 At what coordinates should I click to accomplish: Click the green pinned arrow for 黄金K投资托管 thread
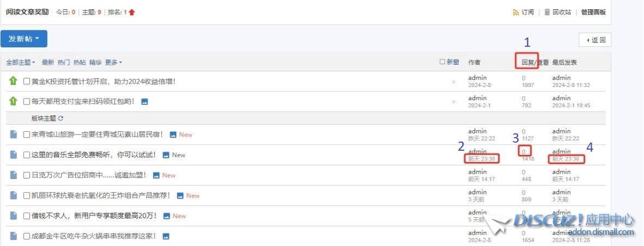click(x=13, y=81)
